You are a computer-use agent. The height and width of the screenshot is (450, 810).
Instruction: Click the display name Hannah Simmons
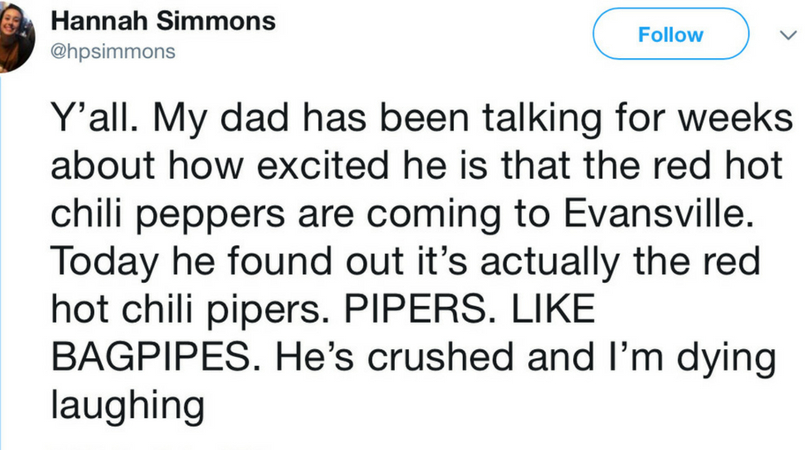pos(163,21)
